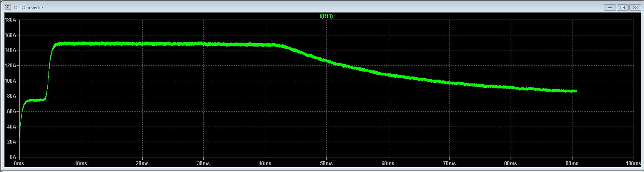
Task: Click the 0A y-axis label
Action: 13,157
